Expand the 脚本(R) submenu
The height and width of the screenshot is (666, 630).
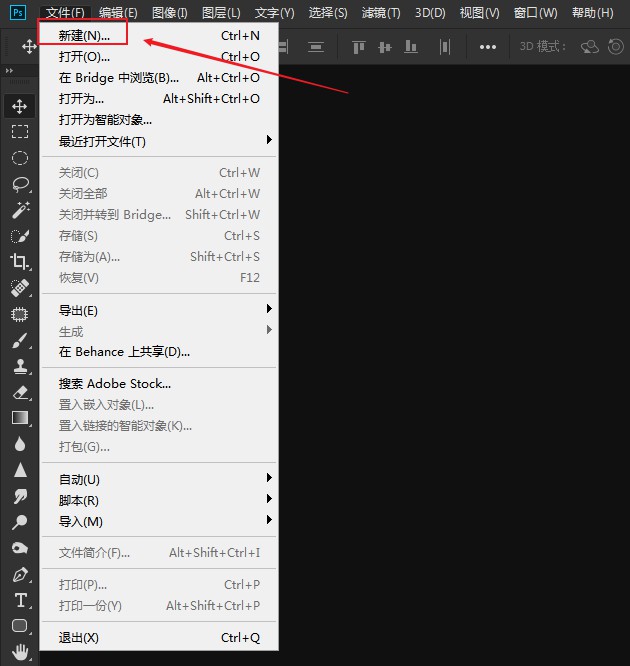click(x=159, y=500)
